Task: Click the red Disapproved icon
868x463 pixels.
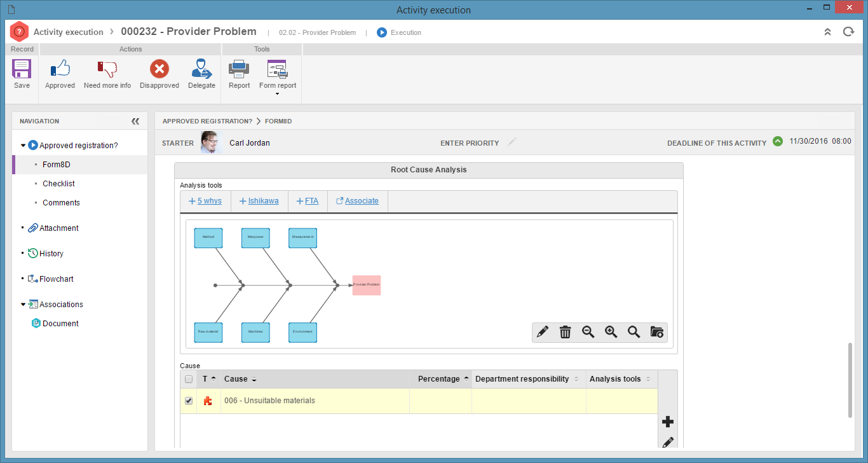Action: [159, 69]
